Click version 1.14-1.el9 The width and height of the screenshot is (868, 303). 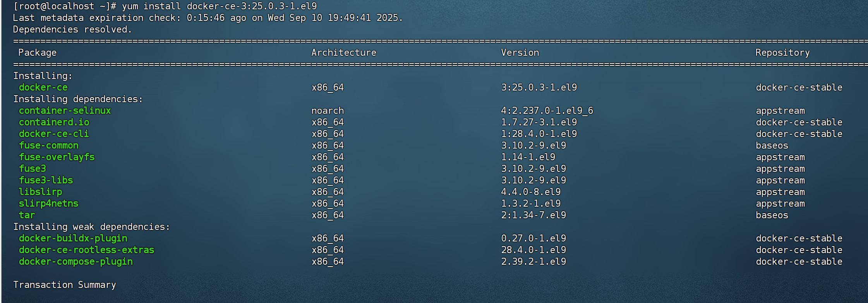[x=528, y=157]
